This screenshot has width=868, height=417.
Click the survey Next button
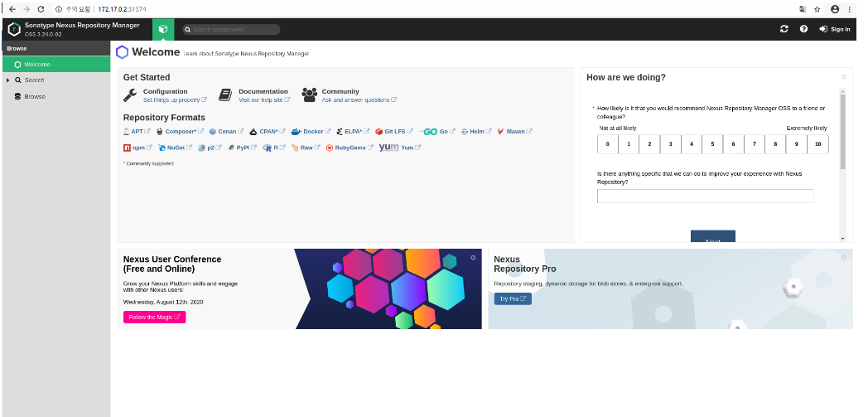(713, 236)
